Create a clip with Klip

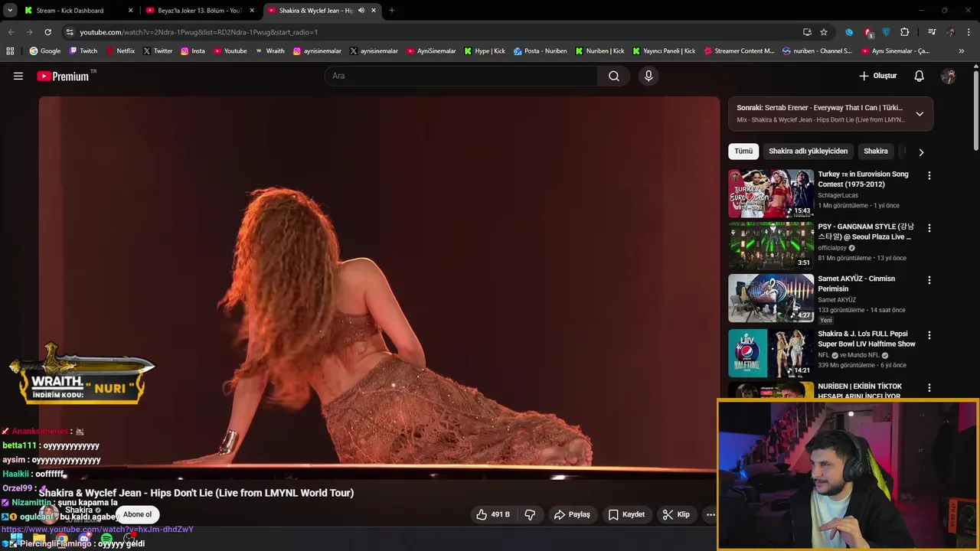click(676, 514)
